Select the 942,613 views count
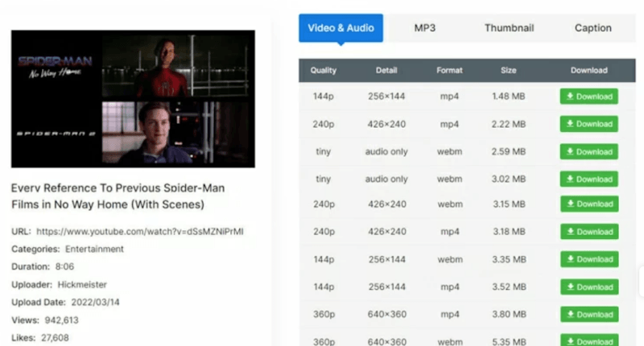 click(x=62, y=320)
